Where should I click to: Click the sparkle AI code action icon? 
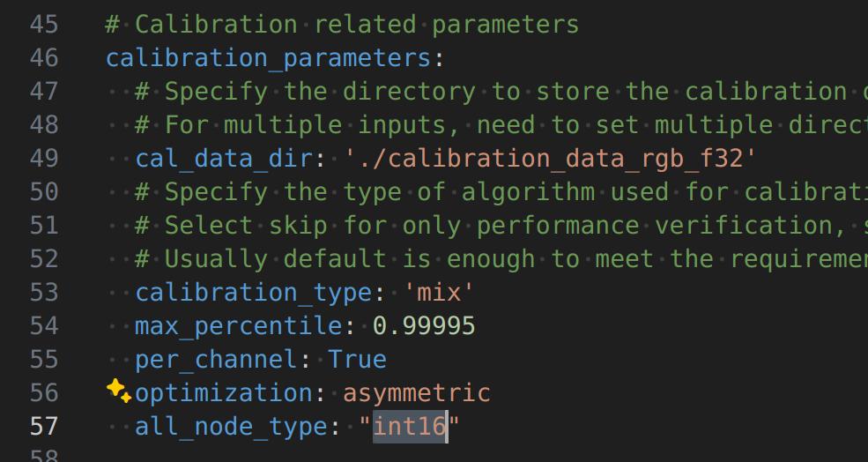click(x=118, y=391)
